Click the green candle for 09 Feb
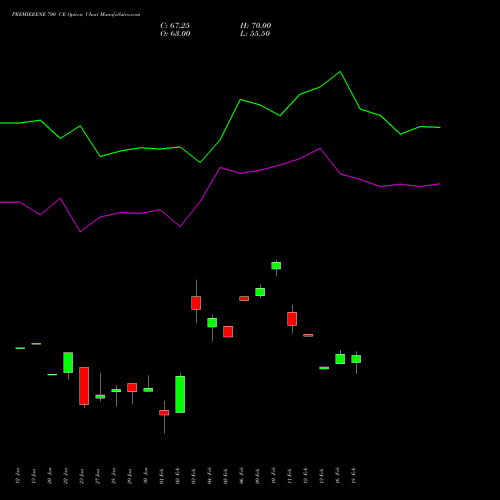Viewport: 500px width, 500px height. click(x=260, y=292)
